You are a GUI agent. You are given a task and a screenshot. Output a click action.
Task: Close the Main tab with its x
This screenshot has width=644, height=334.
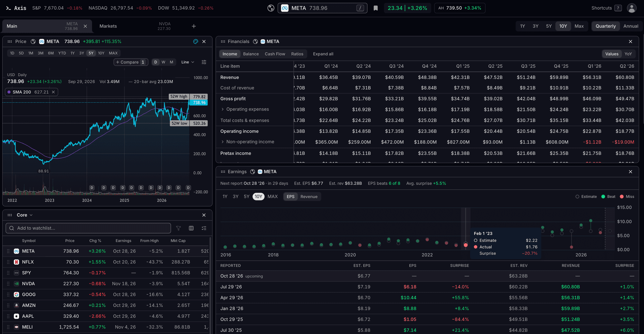(x=85, y=26)
